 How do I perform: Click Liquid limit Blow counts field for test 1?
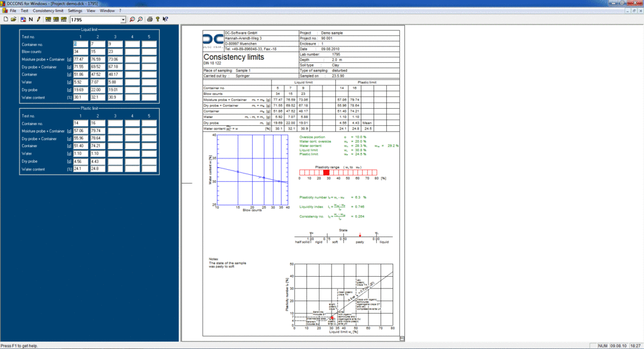pyautogui.click(x=80, y=52)
